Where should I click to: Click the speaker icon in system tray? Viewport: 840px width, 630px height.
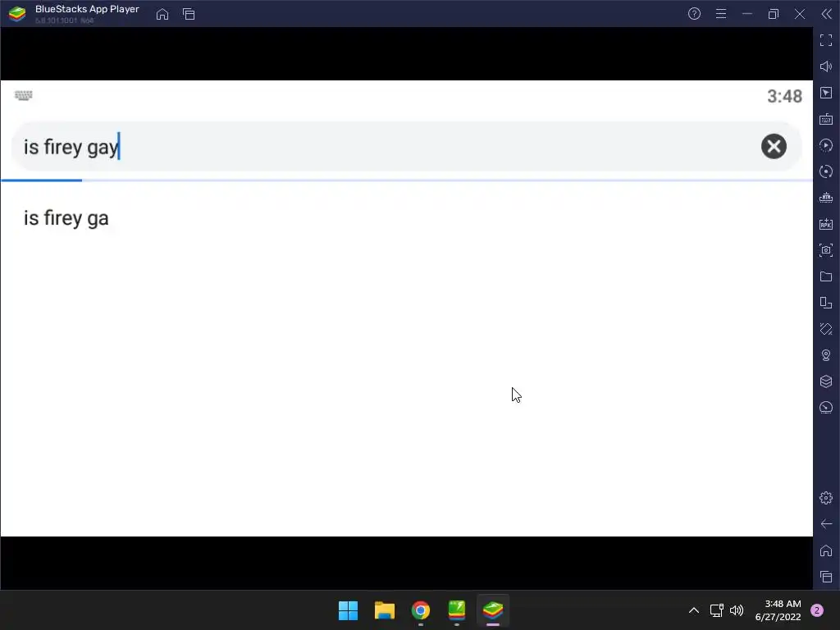(737, 610)
